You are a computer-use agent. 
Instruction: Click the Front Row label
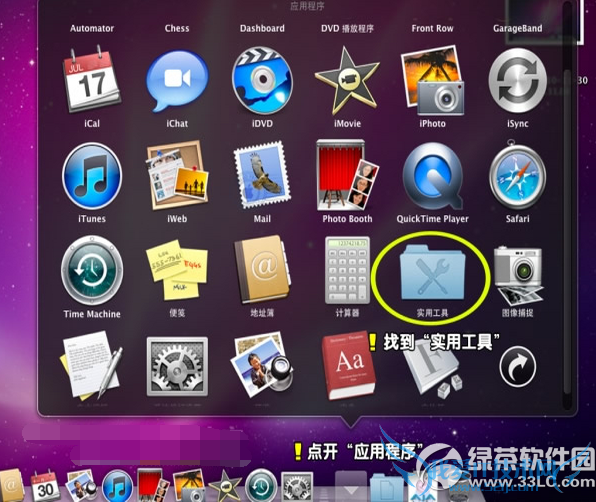coord(433,28)
